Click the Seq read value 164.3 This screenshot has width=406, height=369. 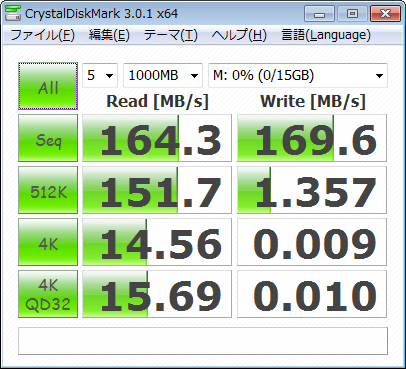coord(157,138)
